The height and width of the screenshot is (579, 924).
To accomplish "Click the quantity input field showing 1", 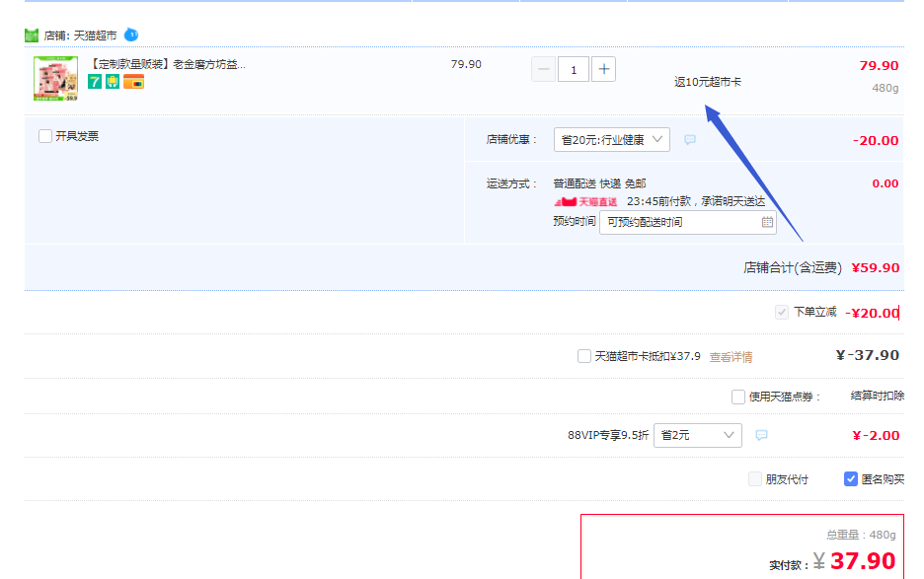I will coord(574,69).
